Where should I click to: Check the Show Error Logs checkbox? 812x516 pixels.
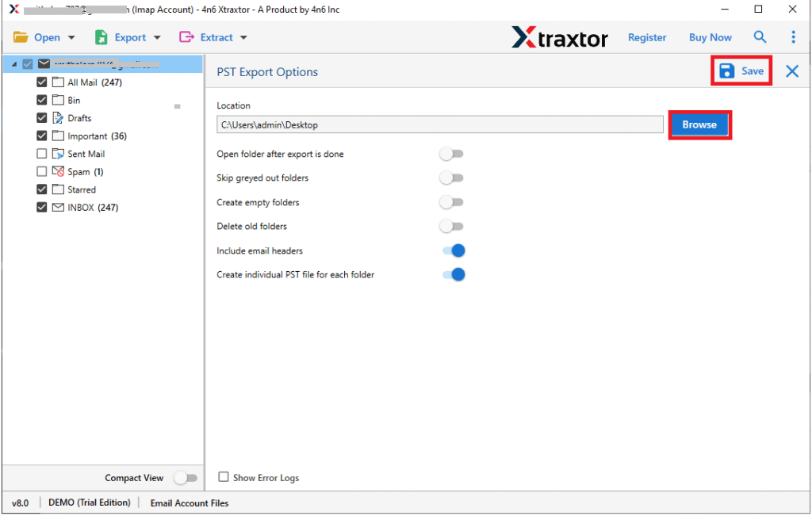223,477
